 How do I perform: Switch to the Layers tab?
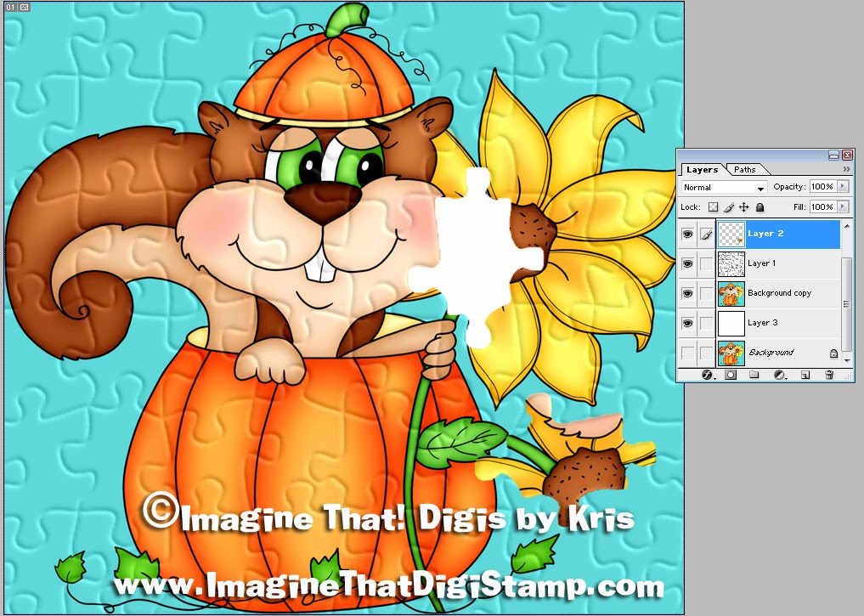[x=702, y=170]
